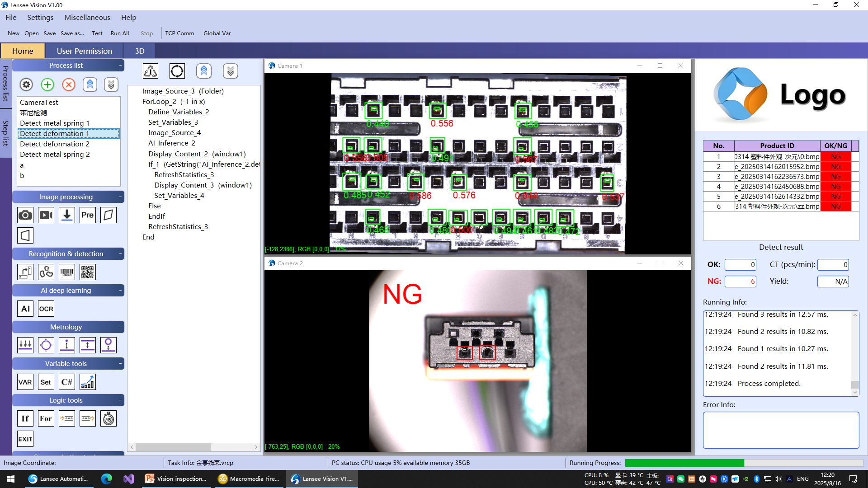Screen dimensions: 868x488
Task: Select Detect metal spring 2 process
Action: coord(55,155)
